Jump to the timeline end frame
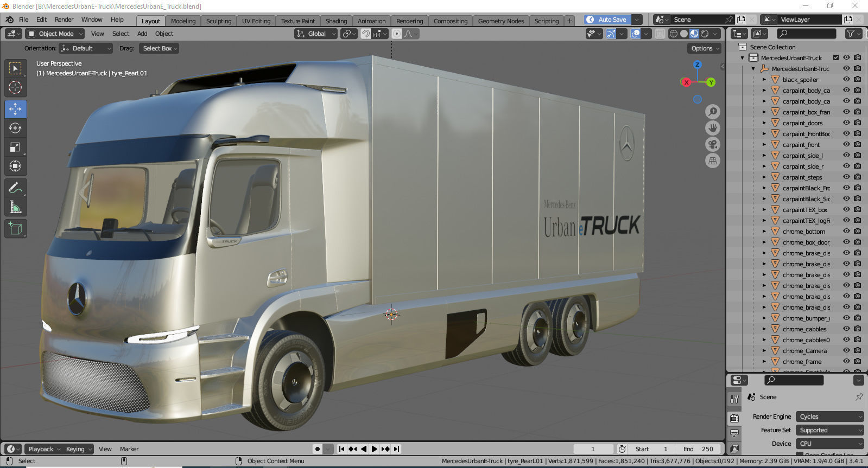This screenshot has width=868, height=468. click(x=397, y=449)
